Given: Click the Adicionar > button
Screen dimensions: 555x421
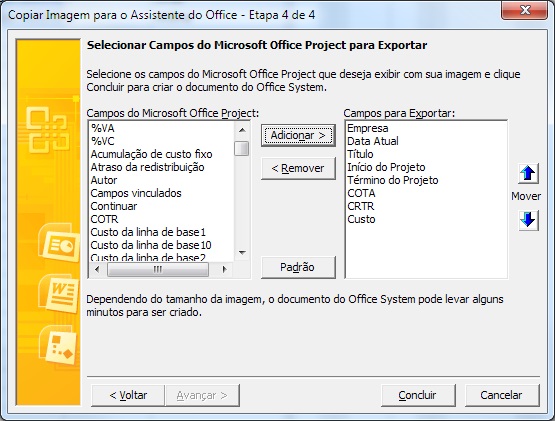Looking at the screenshot, I should [298, 135].
